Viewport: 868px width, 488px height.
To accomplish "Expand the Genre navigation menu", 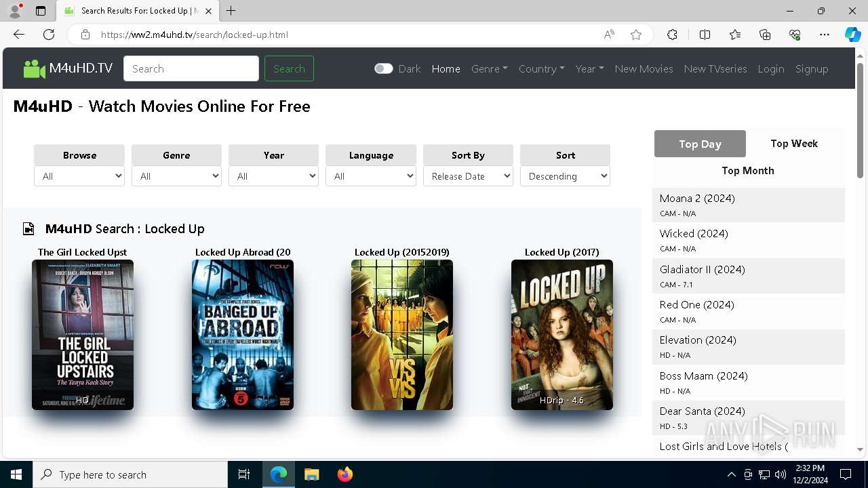I will [x=490, y=68].
